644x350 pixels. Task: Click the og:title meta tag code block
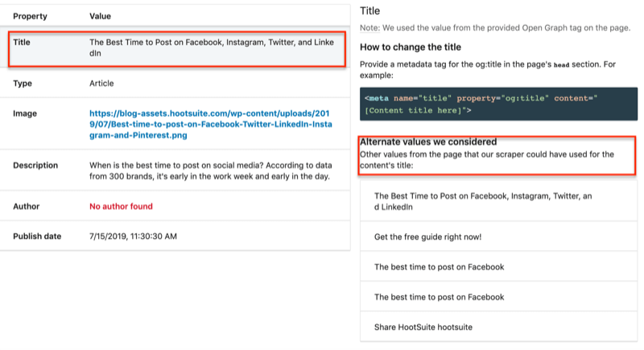click(498, 104)
